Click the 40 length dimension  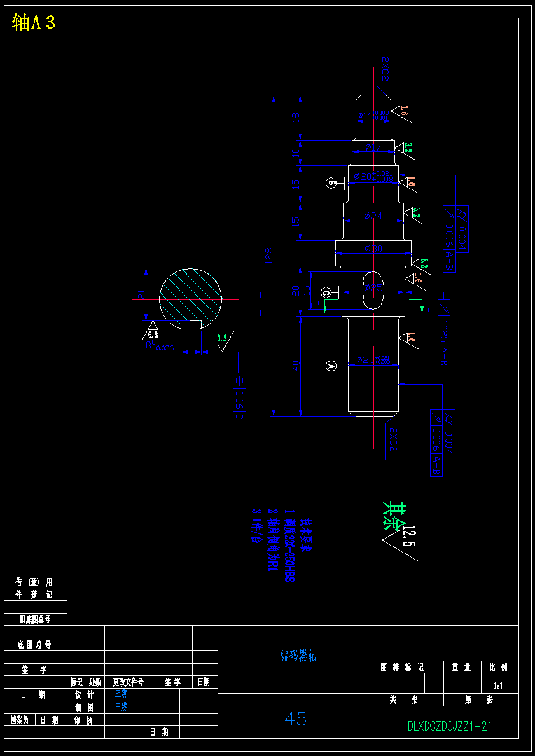296,366
